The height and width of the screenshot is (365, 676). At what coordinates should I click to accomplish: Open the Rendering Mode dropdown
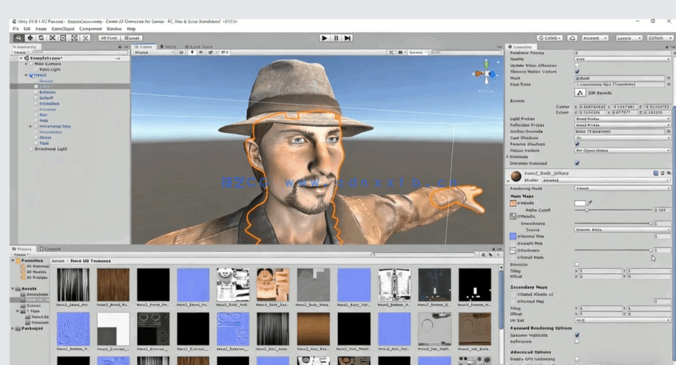click(x=623, y=188)
